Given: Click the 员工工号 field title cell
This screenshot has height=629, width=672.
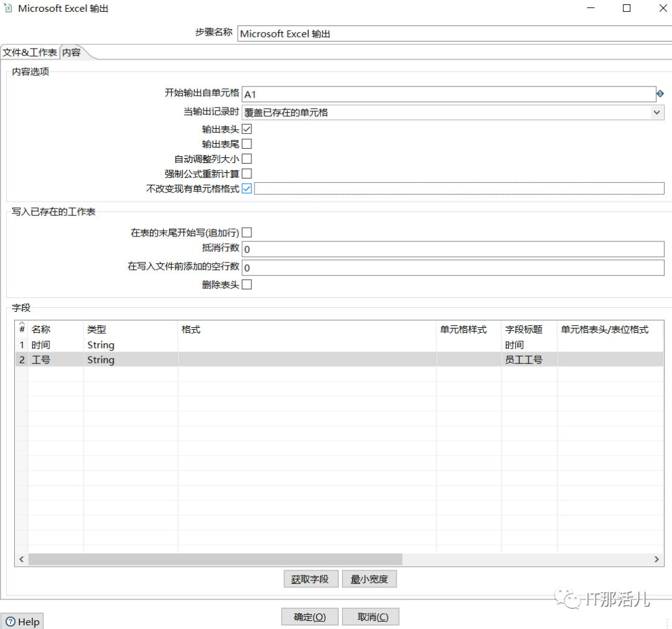Looking at the screenshot, I should point(530,360).
